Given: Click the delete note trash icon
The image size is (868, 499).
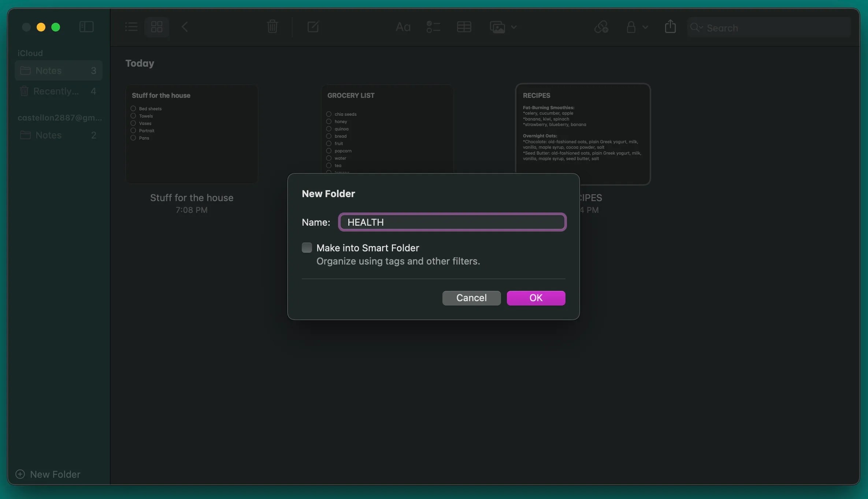Looking at the screenshot, I should [272, 26].
